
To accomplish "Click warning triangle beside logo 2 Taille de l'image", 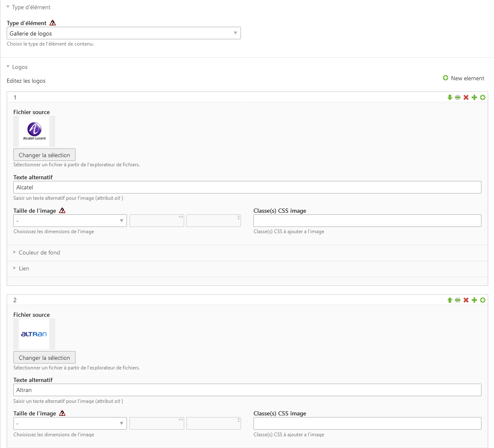I will coord(62,413).
